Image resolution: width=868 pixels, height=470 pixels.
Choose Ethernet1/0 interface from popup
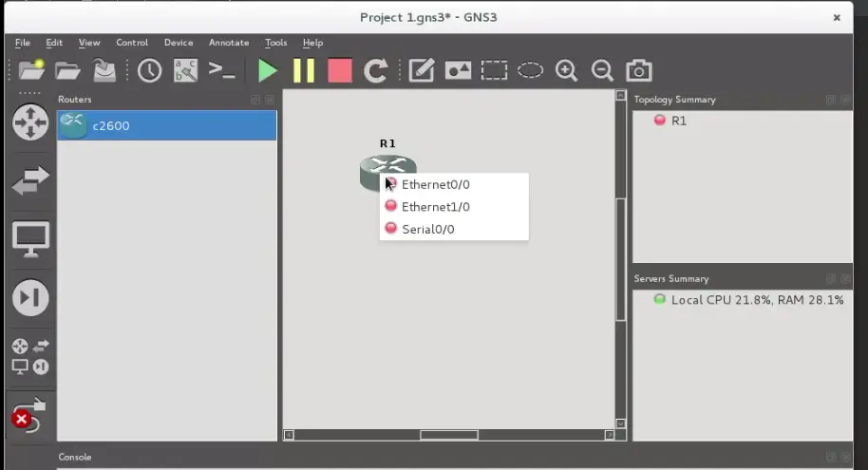coord(454,206)
